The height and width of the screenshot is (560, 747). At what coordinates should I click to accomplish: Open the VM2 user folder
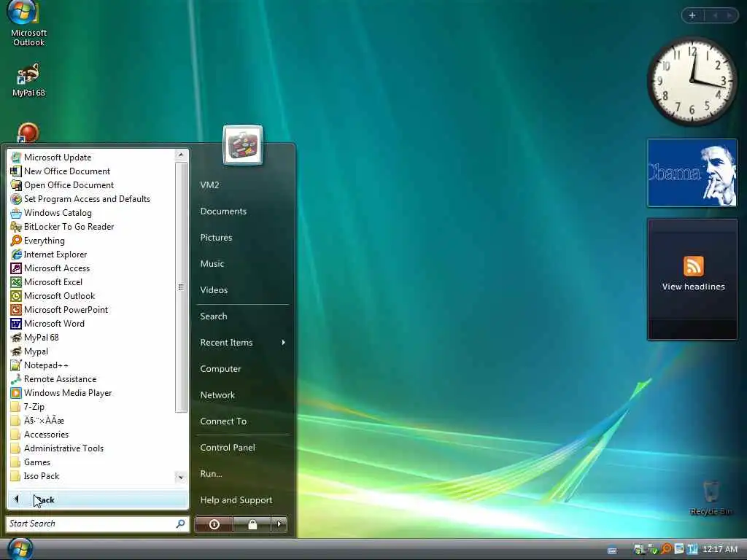click(242, 184)
